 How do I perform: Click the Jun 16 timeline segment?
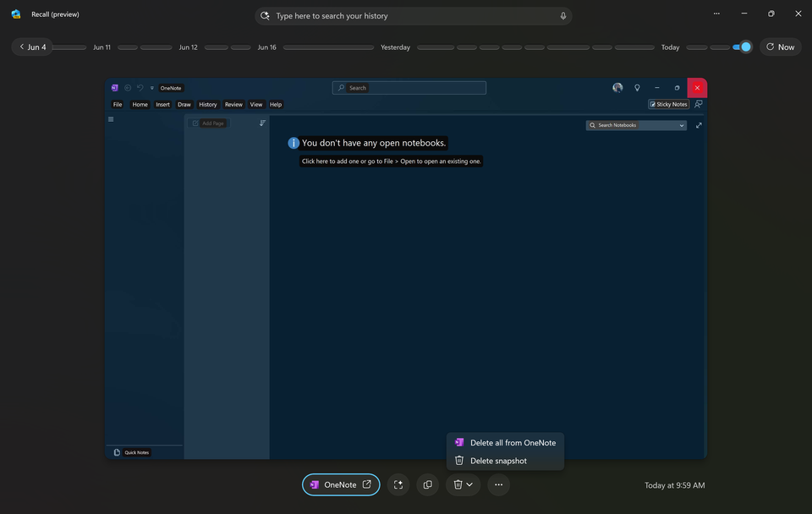tap(268, 46)
